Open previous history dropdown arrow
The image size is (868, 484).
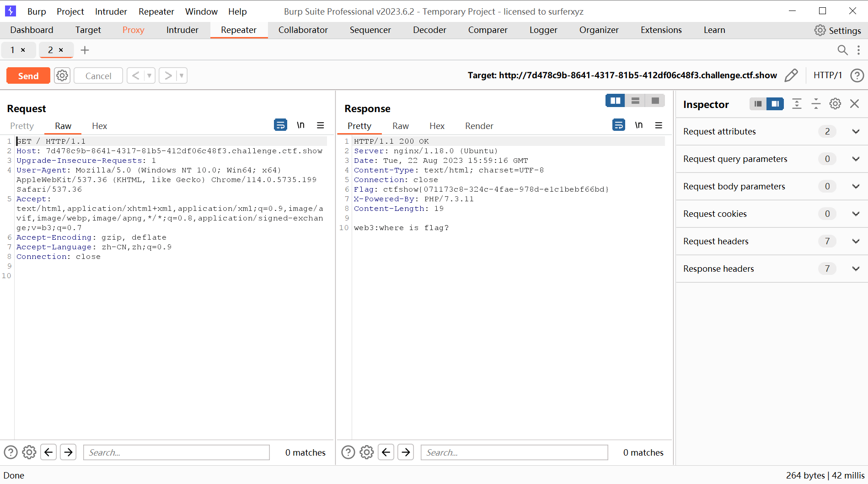(150, 75)
